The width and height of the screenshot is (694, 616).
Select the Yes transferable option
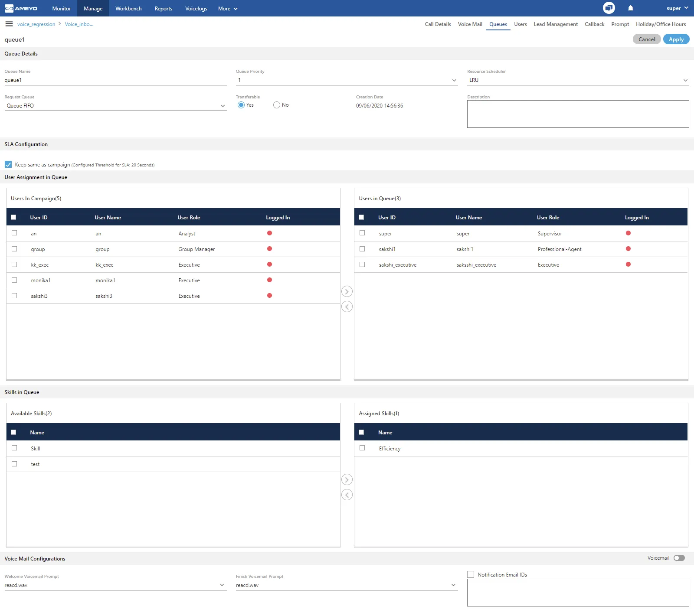pos(241,105)
